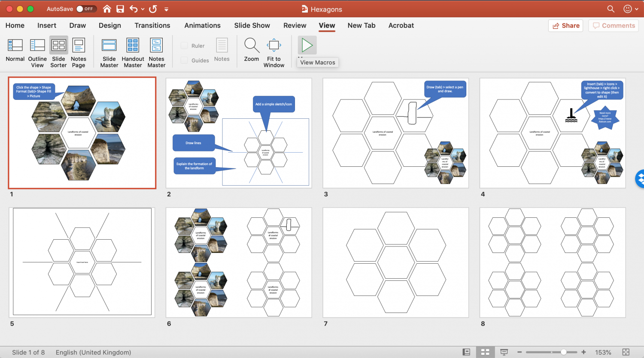
Task: Click the Share button
Action: [565, 25]
